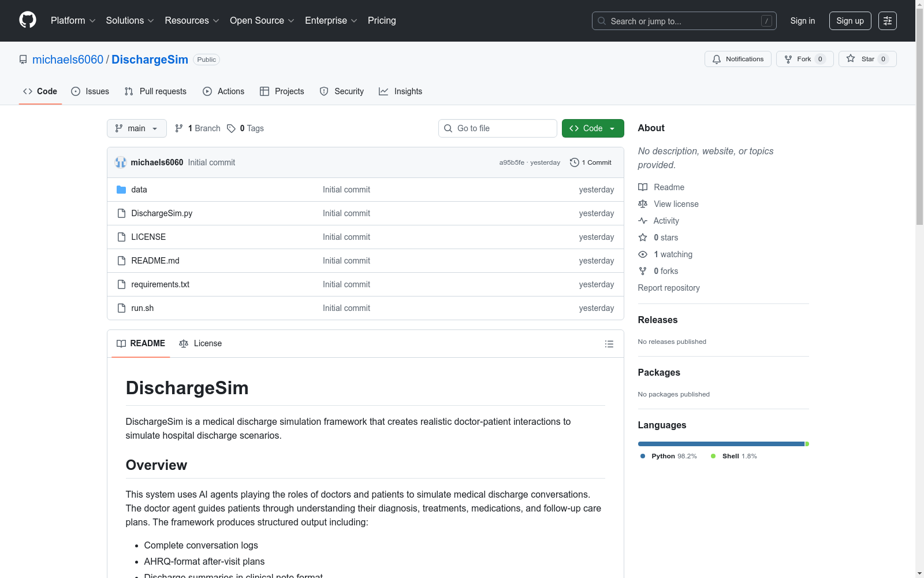Open the Activity link
This screenshot has height=578, width=924.
tap(658, 221)
